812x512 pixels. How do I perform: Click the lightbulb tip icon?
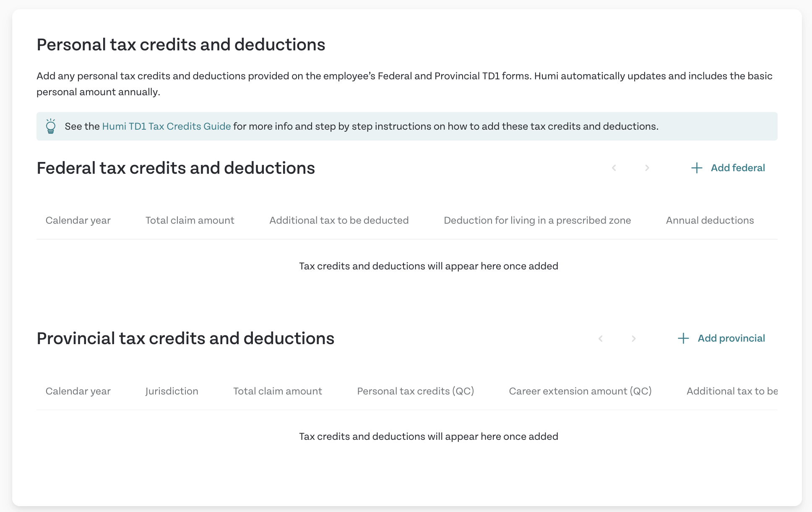[x=51, y=126]
